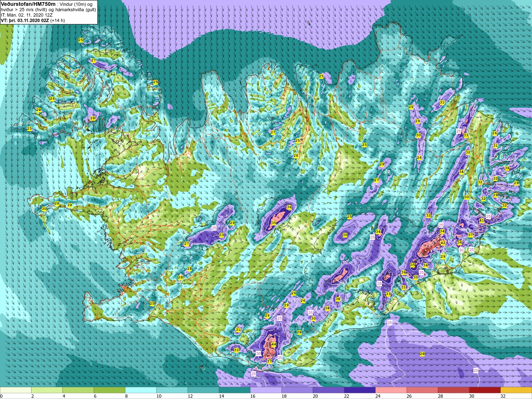Click the '(+14 h)' forecast offset text

(x=57, y=20)
